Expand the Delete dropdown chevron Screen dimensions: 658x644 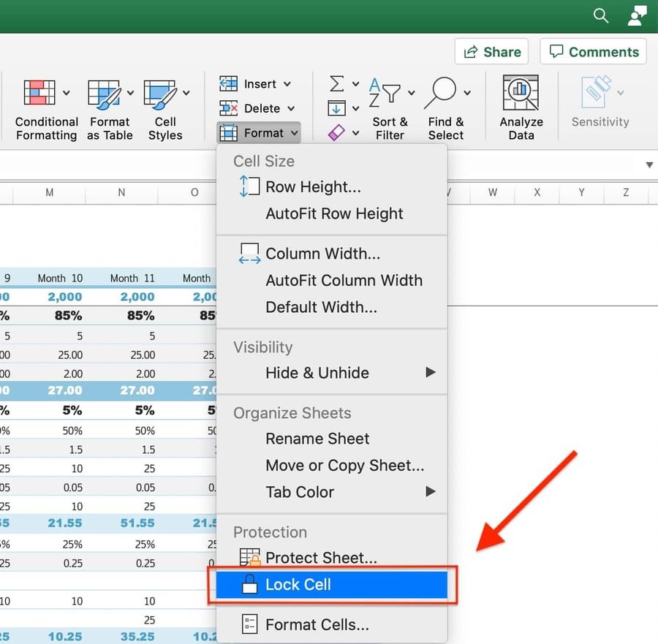click(291, 108)
